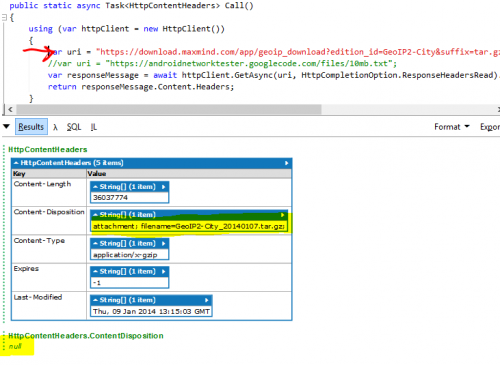Click right arrow in Expires String[] header

point(164,272)
